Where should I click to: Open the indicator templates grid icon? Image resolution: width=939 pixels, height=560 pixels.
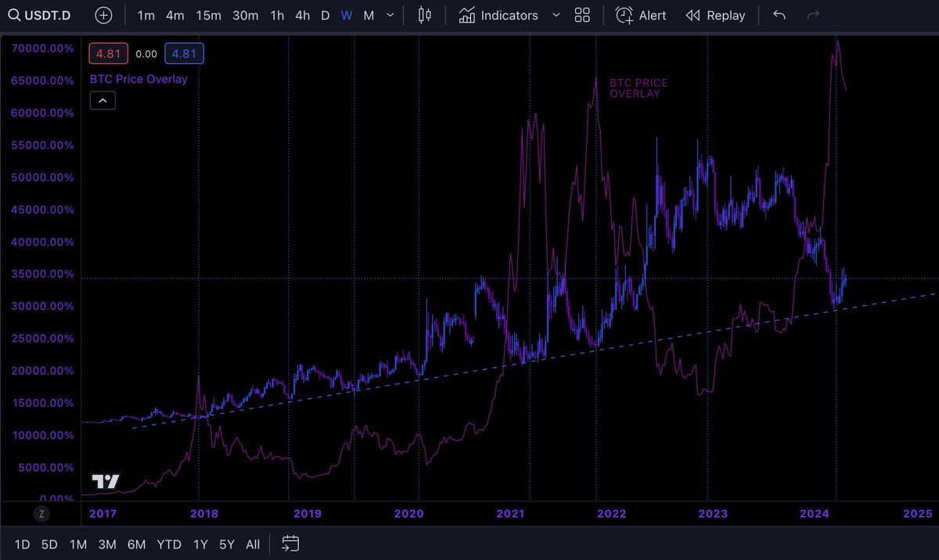(x=582, y=15)
